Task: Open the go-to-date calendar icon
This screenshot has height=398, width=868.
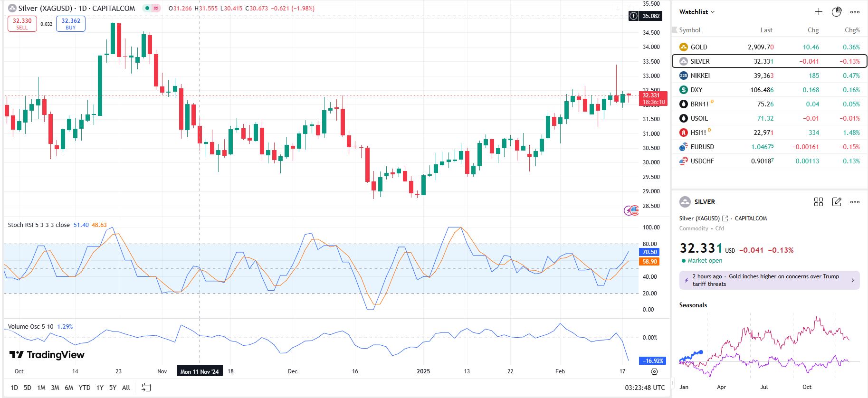Action: [146, 388]
